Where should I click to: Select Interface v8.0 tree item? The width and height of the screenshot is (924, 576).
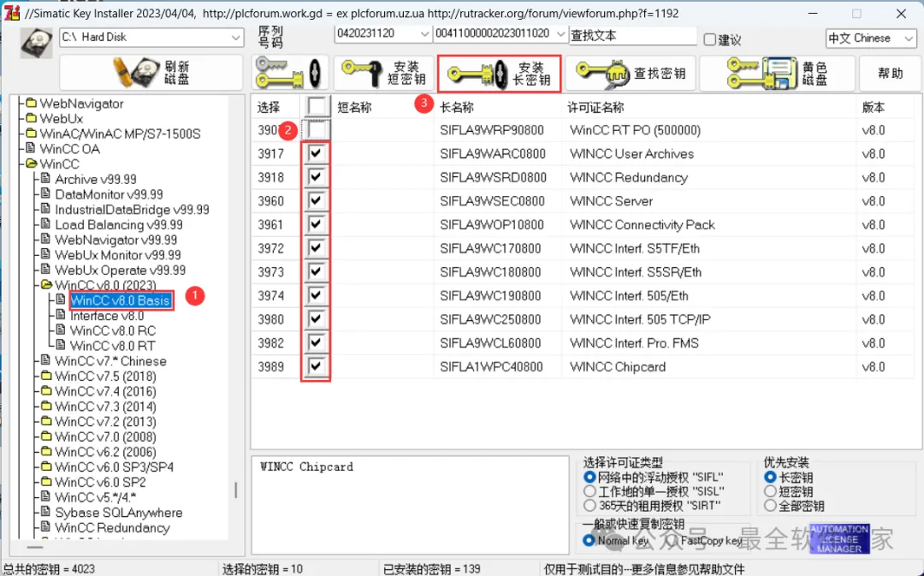[x=107, y=316]
